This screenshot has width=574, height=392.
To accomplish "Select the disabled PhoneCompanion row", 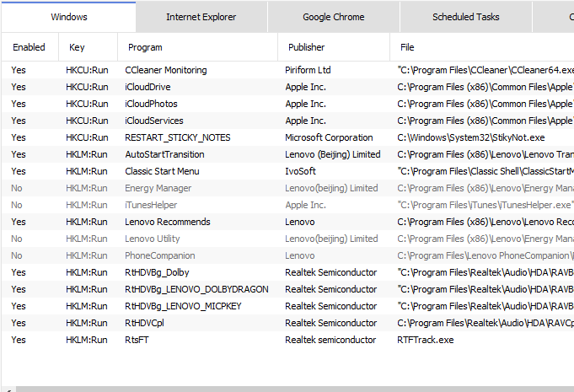I will pyautogui.click(x=159, y=255).
